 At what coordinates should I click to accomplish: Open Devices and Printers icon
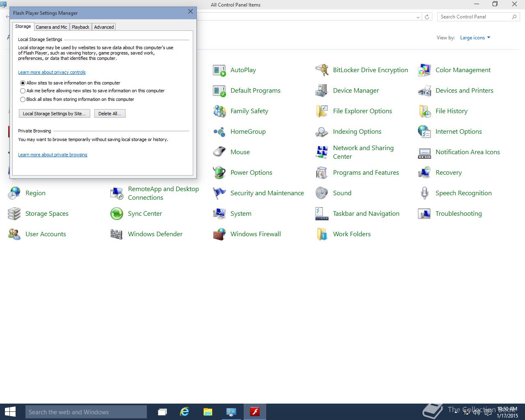point(425,91)
